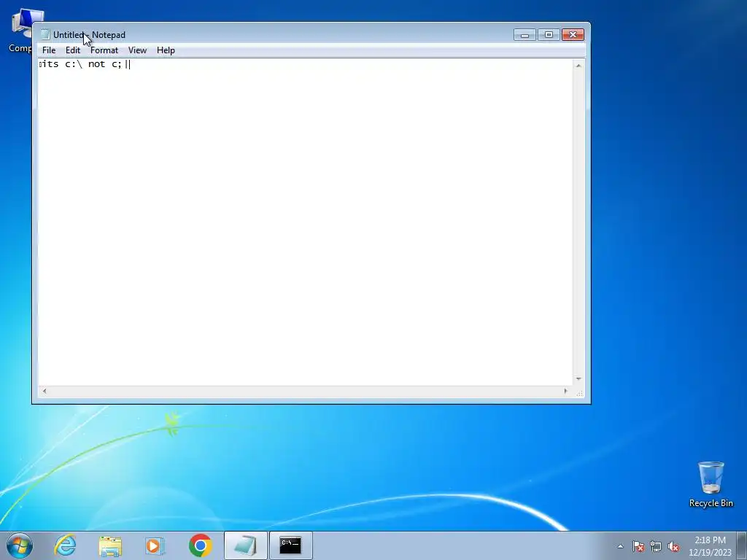Open the File menu in Notepad

coord(49,50)
